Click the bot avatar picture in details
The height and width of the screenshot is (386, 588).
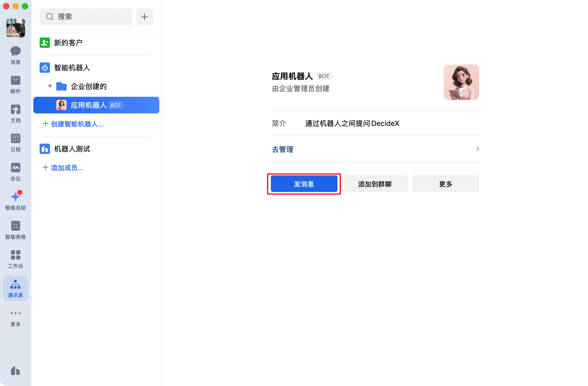click(x=461, y=82)
